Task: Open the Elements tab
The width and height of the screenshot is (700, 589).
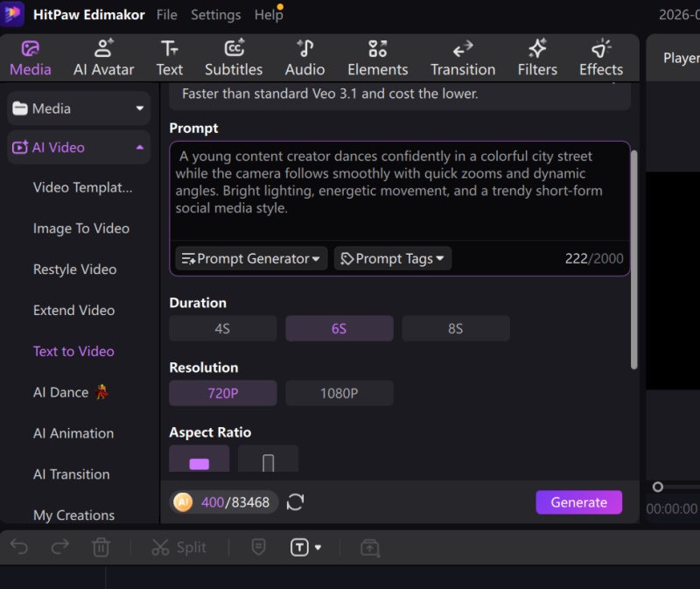Action: 378,59
